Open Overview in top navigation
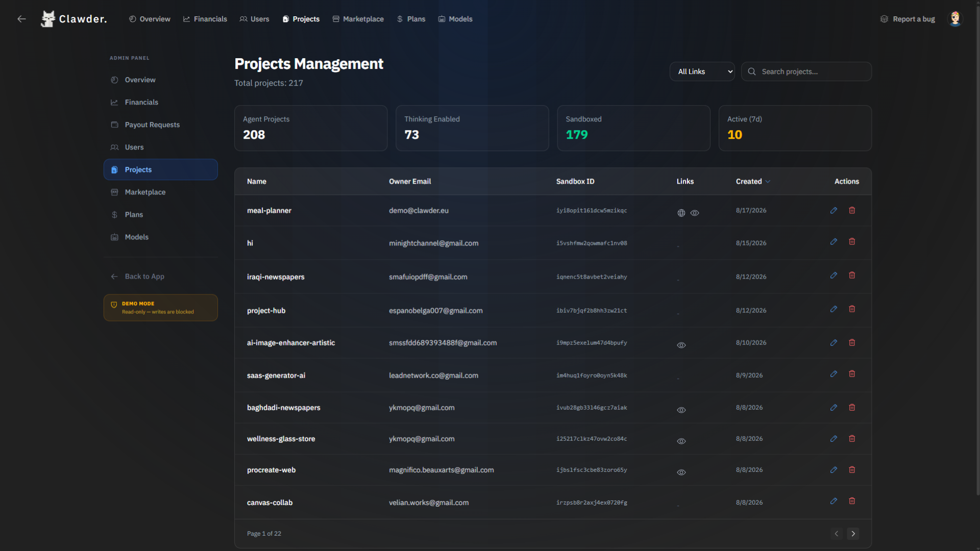Image resolution: width=980 pixels, height=551 pixels. click(x=150, y=19)
